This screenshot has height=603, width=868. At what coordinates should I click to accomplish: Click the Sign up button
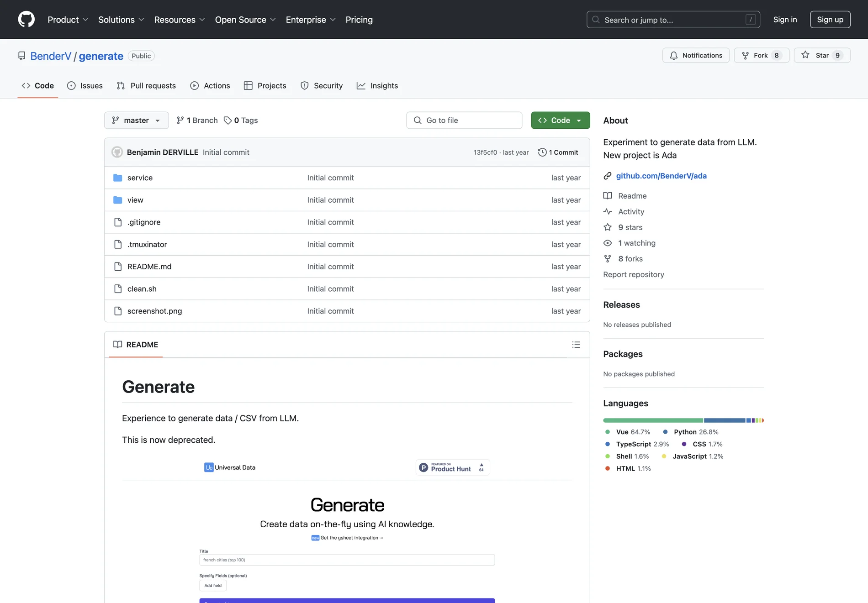[x=830, y=20]
